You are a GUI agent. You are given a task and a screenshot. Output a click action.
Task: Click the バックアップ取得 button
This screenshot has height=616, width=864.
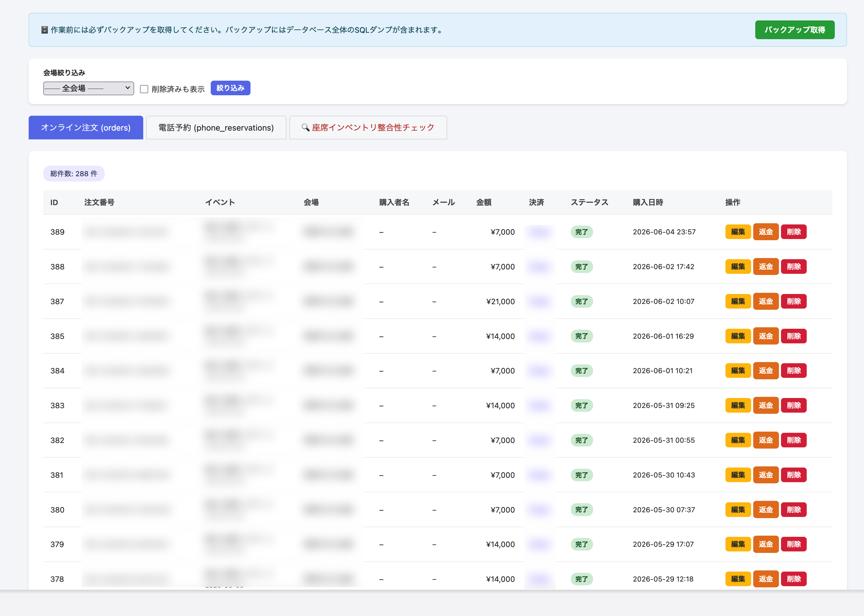coord(794,30)
